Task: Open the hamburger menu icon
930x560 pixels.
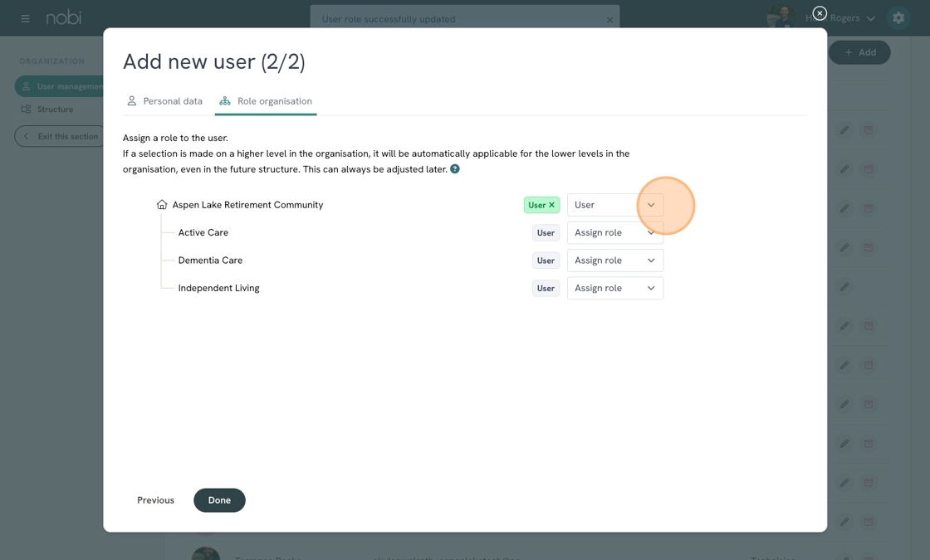Action: click(x=25, y=18)
